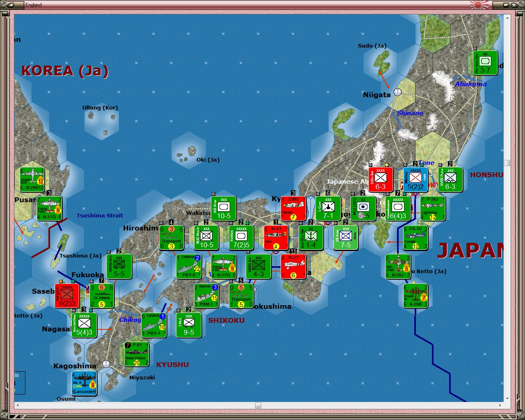
Task: Select the B-25J Mitchell bomber counter
Action: 398,267
